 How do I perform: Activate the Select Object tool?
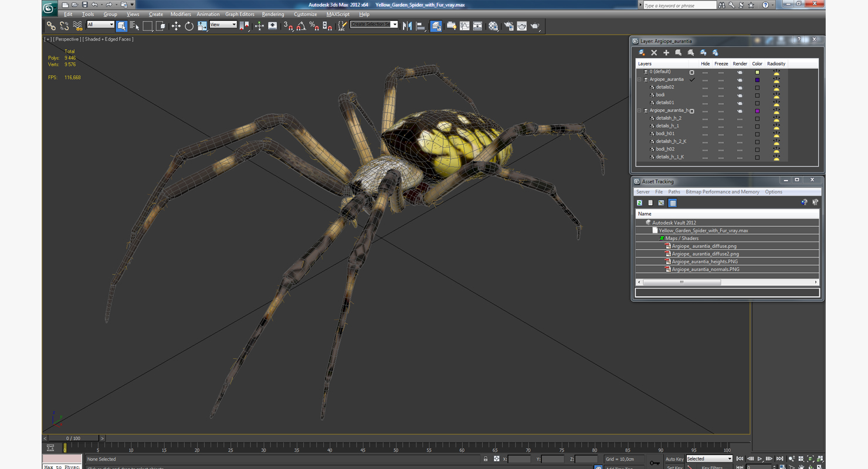click(x=121, y=26)
